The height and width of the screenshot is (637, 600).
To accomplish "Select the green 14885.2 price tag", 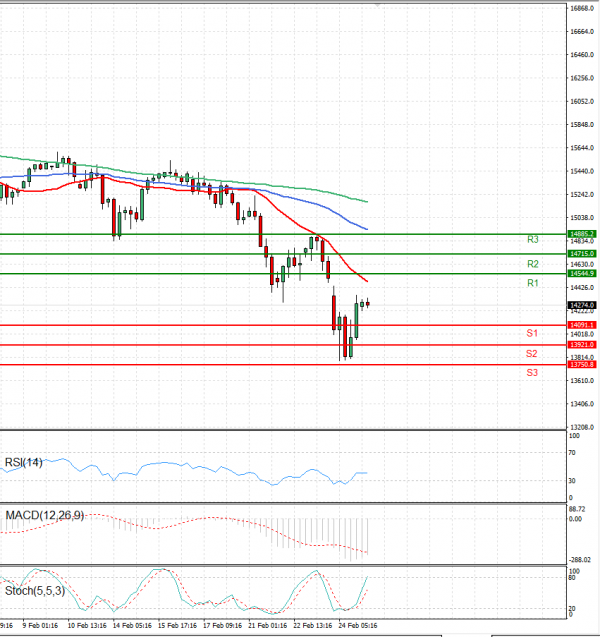I will tap(582, 234).
